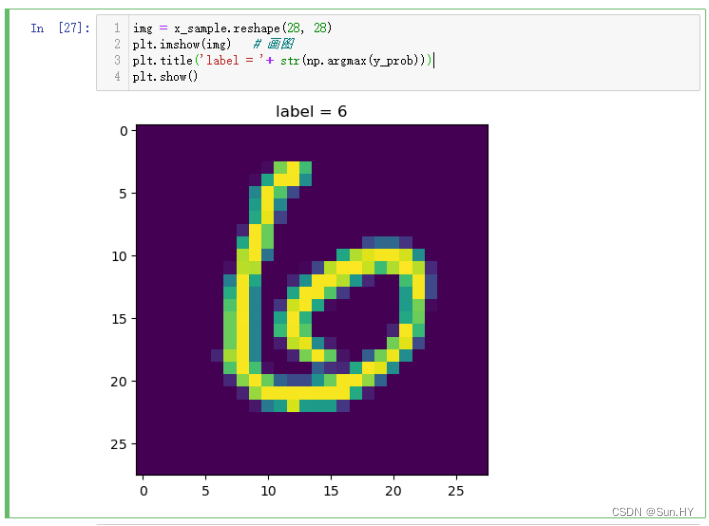Screen dimensions: 709x526
Task: Click the plt.title code line
Action: click(282, 60)
